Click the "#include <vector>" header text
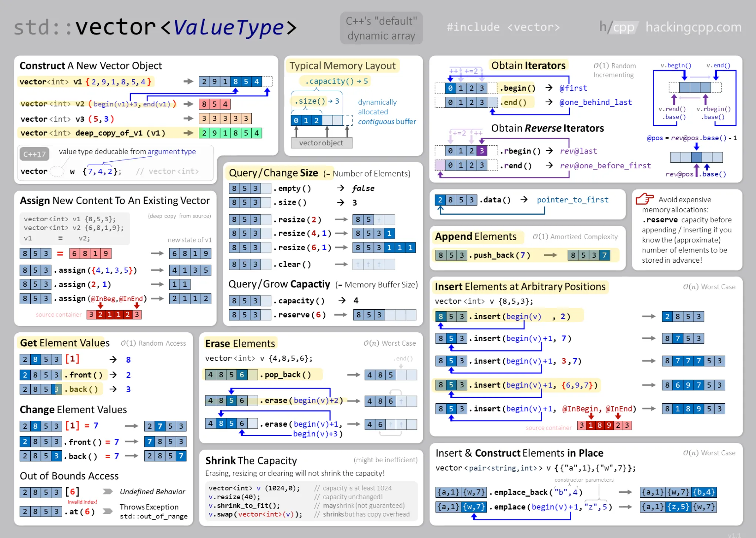This screenshot has width=756, height=538. pos(503,27)
